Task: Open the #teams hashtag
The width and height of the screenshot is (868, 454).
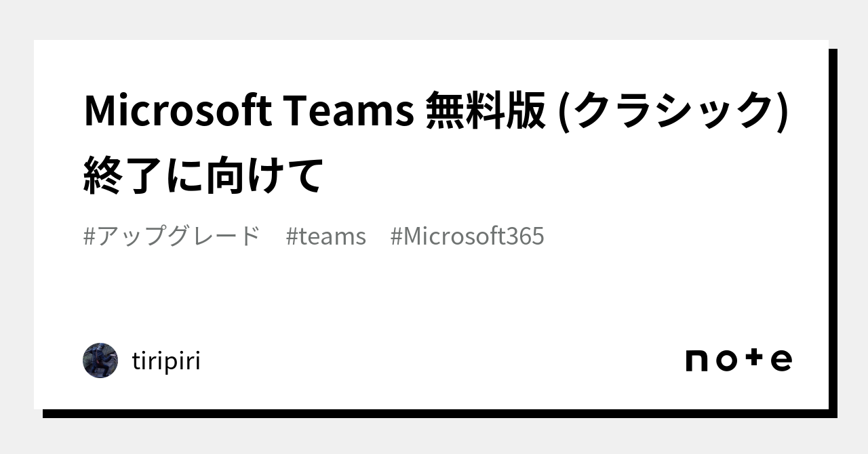Action: [326, 236]
